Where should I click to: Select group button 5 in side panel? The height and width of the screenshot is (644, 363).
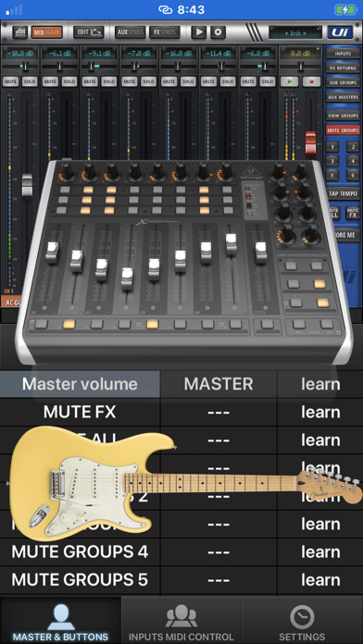tap(332, 175)
